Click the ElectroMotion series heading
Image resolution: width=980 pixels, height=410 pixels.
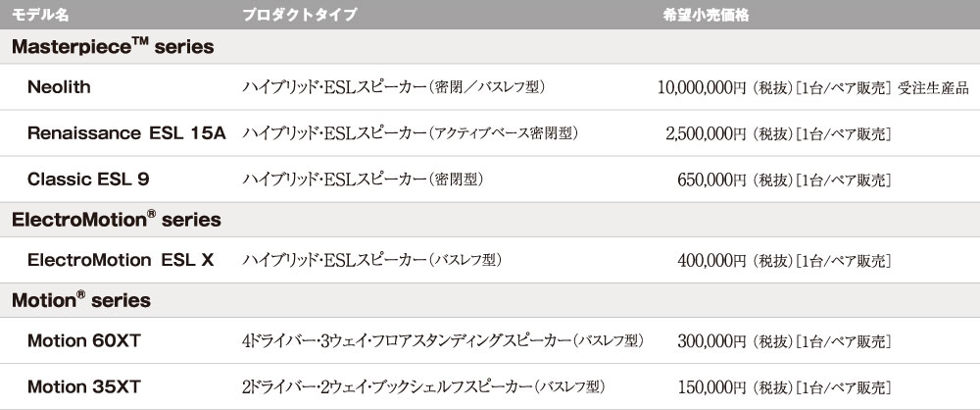(x=117, y=219)
